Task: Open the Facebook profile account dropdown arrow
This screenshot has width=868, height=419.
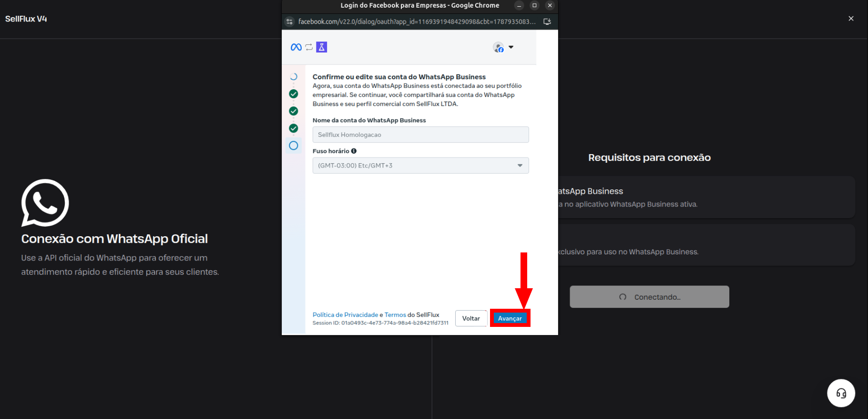Action: click(511, 47)
